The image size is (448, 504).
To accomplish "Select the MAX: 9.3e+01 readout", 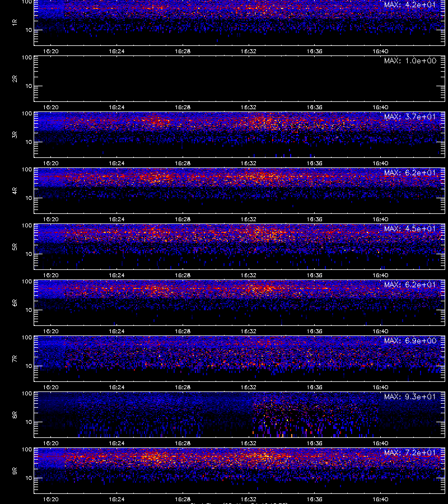I will coord(410,397).
